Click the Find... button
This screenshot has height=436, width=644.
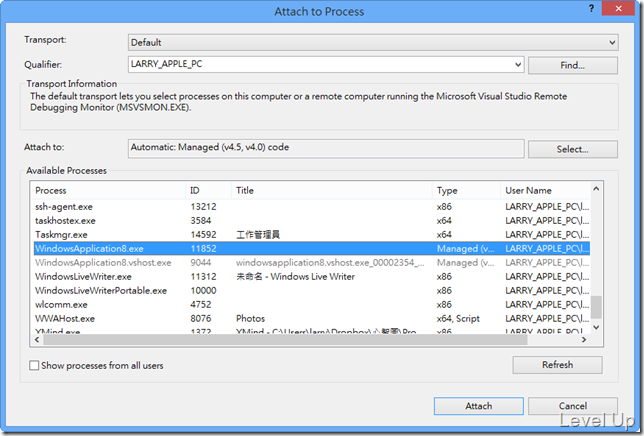click(x=573, y=65)
